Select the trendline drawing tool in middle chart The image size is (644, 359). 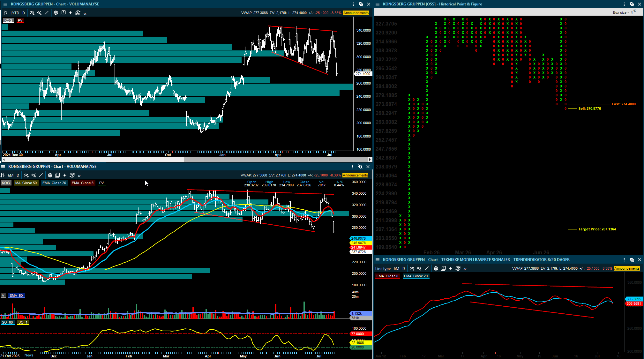pyautogui.click(x=41, y=175)
